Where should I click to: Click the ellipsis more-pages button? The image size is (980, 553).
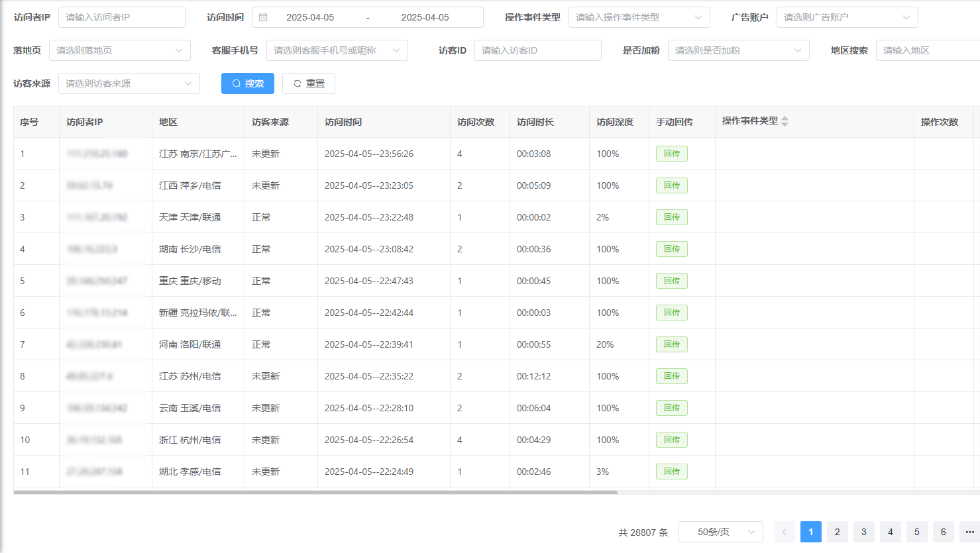pos(969,532)
